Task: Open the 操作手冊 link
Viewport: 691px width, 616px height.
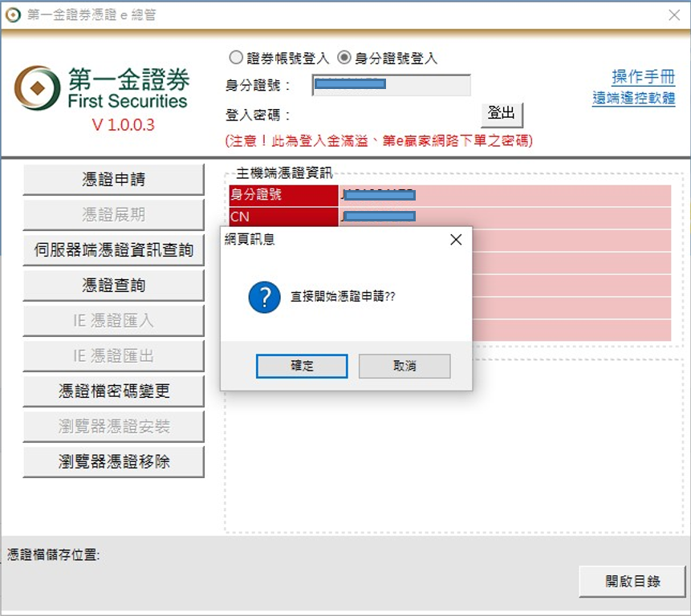Action: [x=643, y=77]
